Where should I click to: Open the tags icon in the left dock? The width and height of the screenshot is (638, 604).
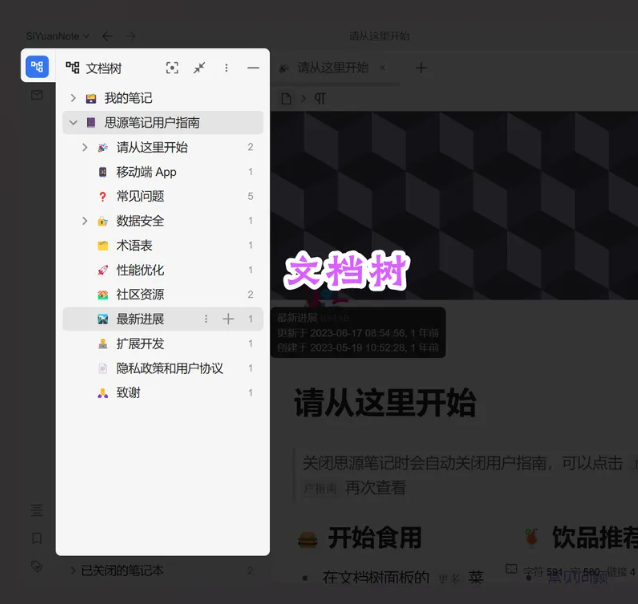[x=37, y=566]
